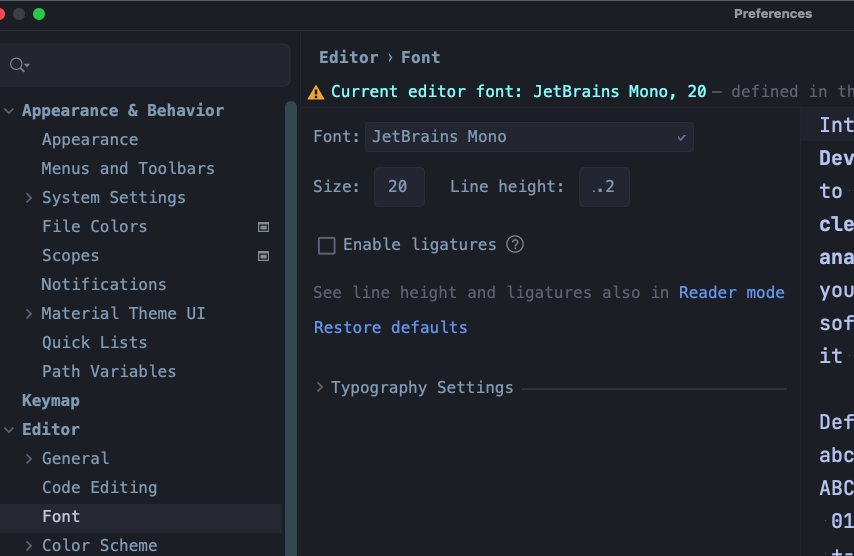Select Appearance in settings tree

point(90,139)
